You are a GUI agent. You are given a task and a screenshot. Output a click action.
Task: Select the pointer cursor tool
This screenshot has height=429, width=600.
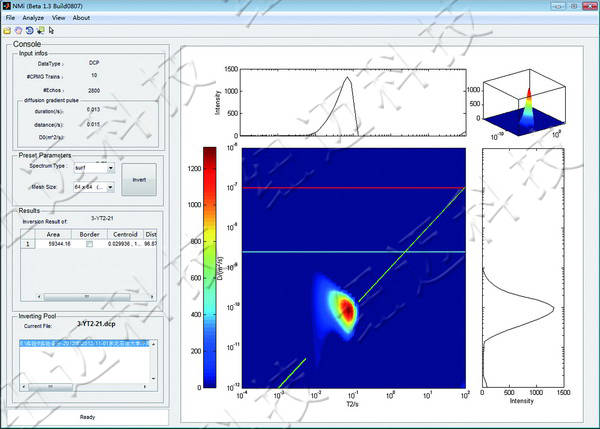tap(50, 29)
